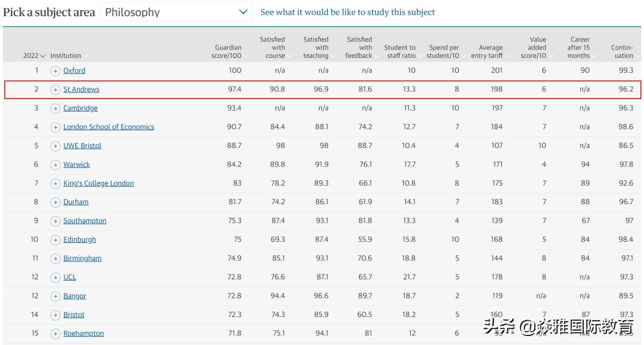Expand St Andrews row details icon
Screen dimensions: 644x345
(55, 90)
